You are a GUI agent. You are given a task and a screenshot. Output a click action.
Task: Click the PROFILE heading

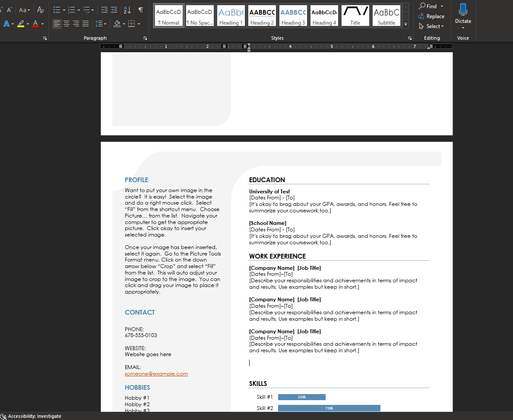click(136, 180)
